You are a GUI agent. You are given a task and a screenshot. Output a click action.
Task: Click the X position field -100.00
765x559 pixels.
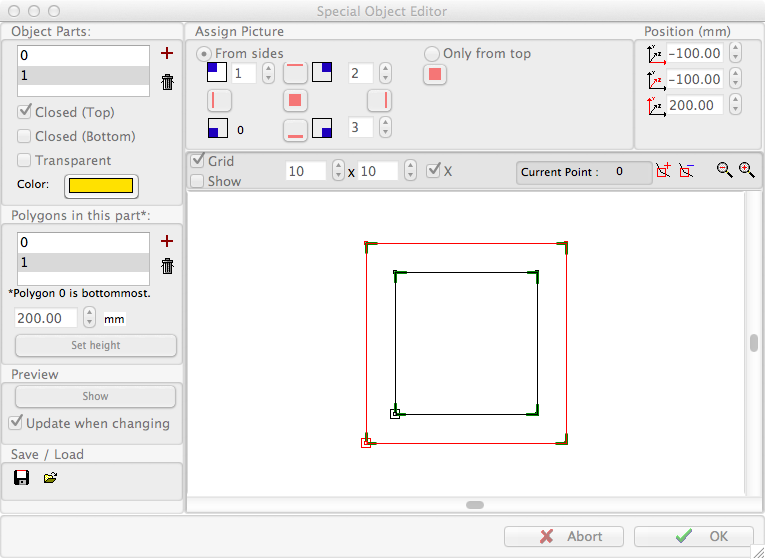(x=695, y=53)
